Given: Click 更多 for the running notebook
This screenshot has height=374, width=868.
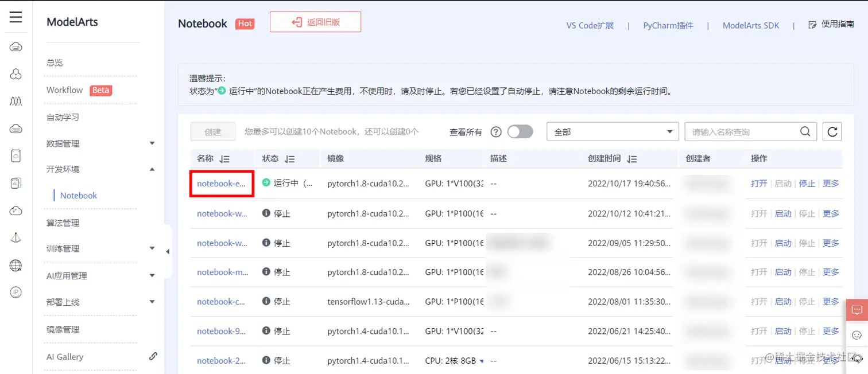Looking at the screenshot, I should (831, 184).
